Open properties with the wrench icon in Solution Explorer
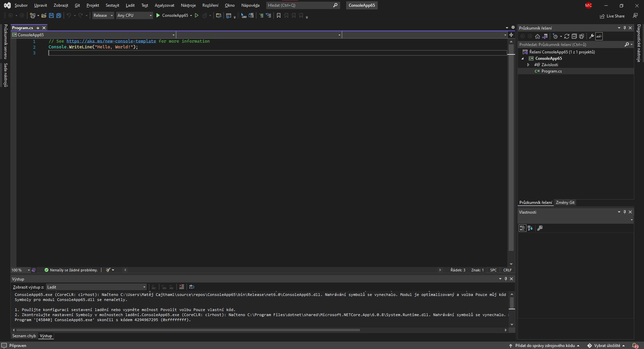Screen dimensions: 644x349 coord(592,36)
